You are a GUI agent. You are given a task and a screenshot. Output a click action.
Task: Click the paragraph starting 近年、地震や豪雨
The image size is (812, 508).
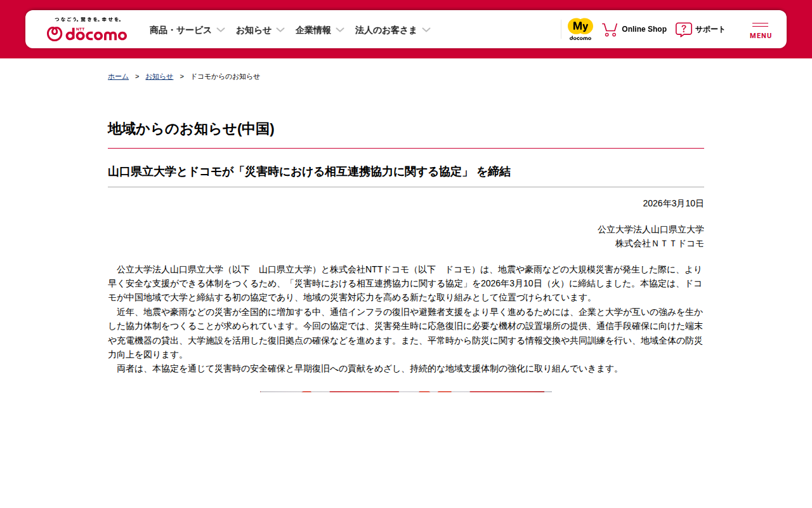406,333
